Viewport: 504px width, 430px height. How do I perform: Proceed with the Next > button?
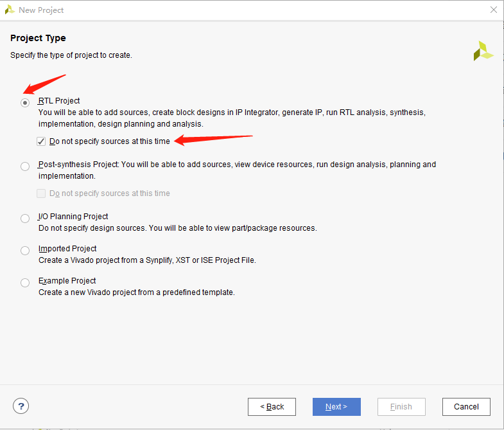click(x=336, y=407)
